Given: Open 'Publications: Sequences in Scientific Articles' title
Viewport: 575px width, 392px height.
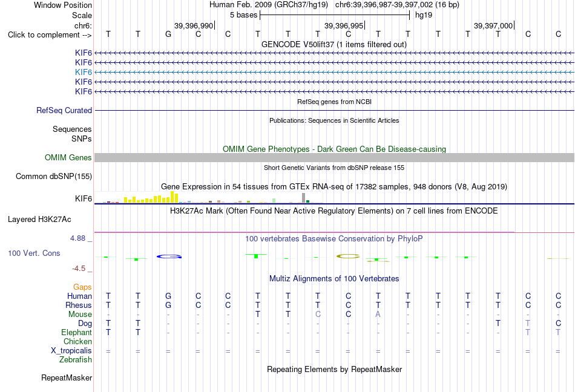Looking at the screenshot, I should pos(334,120).
